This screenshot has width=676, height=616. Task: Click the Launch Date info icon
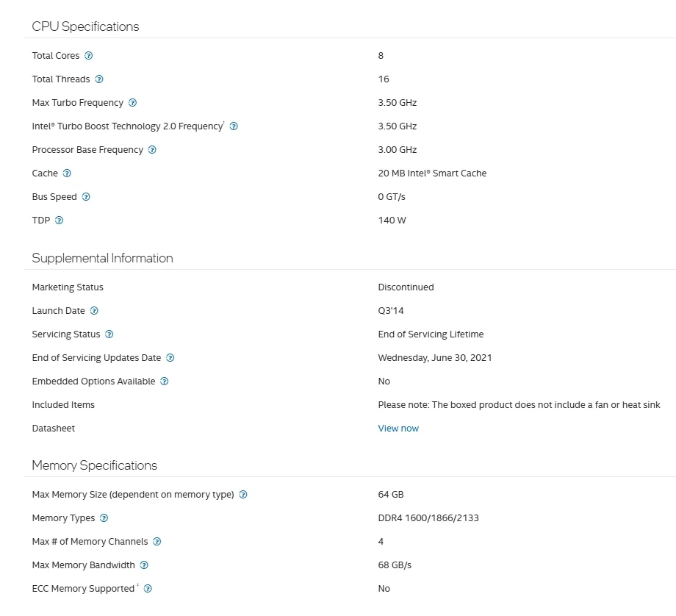tap(94, 311)
